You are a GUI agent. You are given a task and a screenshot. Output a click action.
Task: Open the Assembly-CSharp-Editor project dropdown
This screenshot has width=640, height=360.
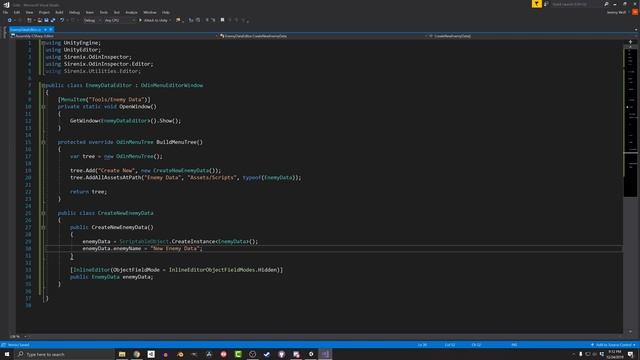pos(114,36)
